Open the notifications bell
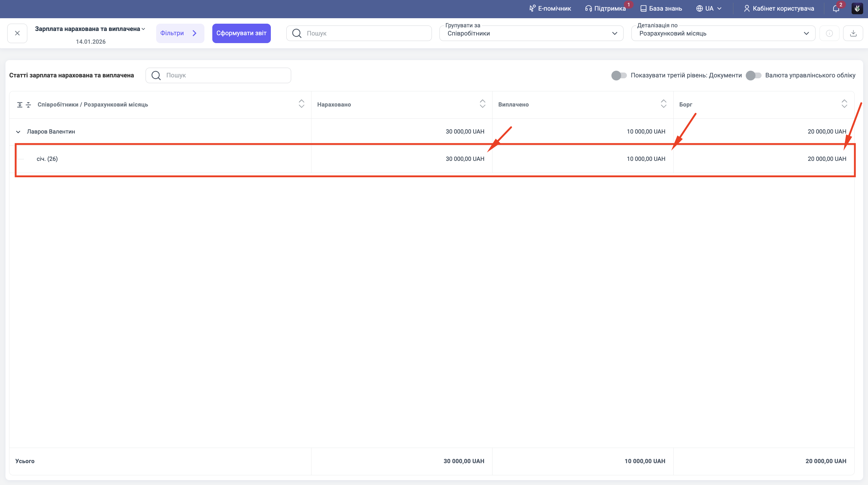Viewport: 868px width, 485px height. click(836, 8)
